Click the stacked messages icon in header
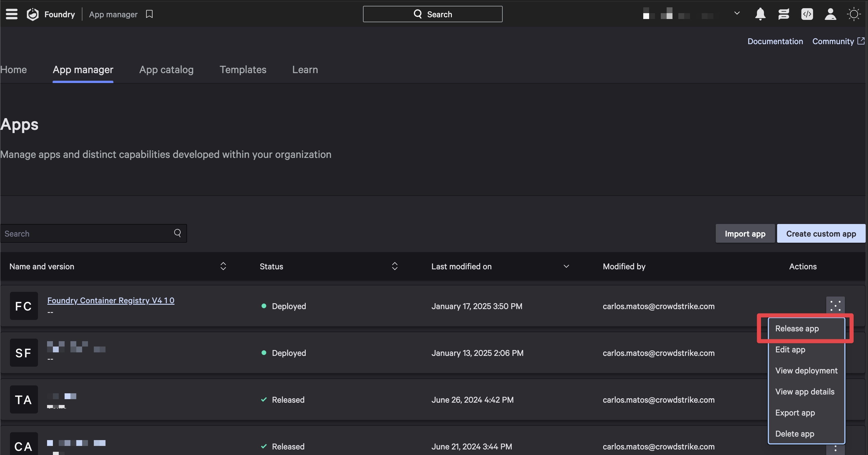This screenshot has width=868, height=455. (784, 14)
